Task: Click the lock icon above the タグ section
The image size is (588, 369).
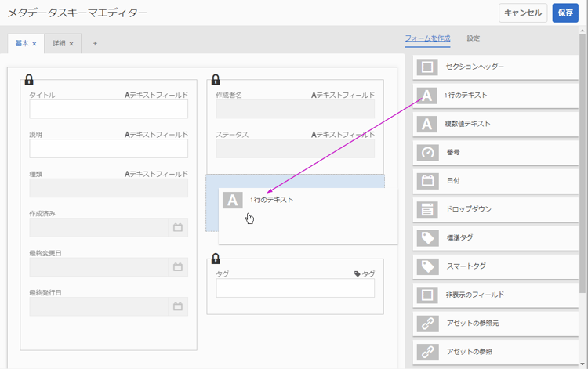Action: (216, 259)
